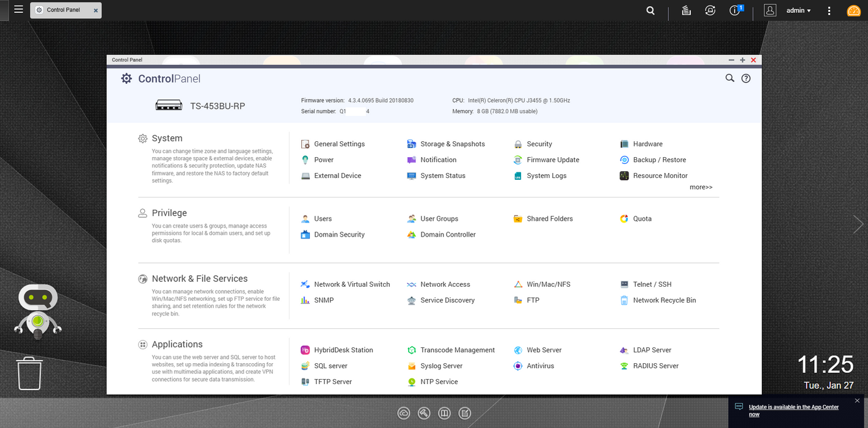Open Syslog Server settings
868x428 pixels.
435,366
